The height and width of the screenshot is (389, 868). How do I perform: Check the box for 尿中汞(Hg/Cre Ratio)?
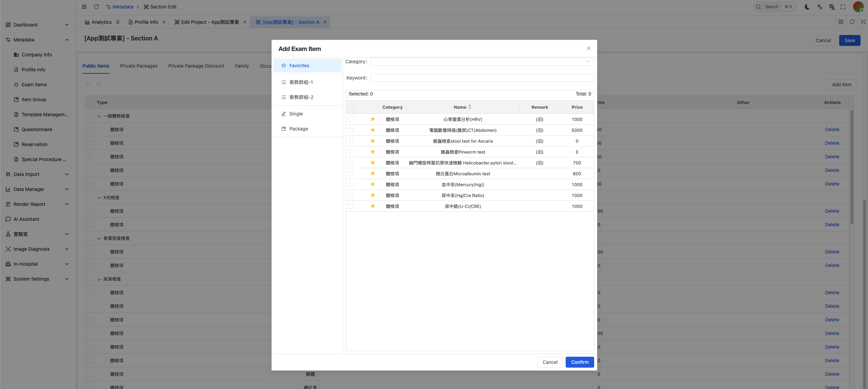click(351, 195)
